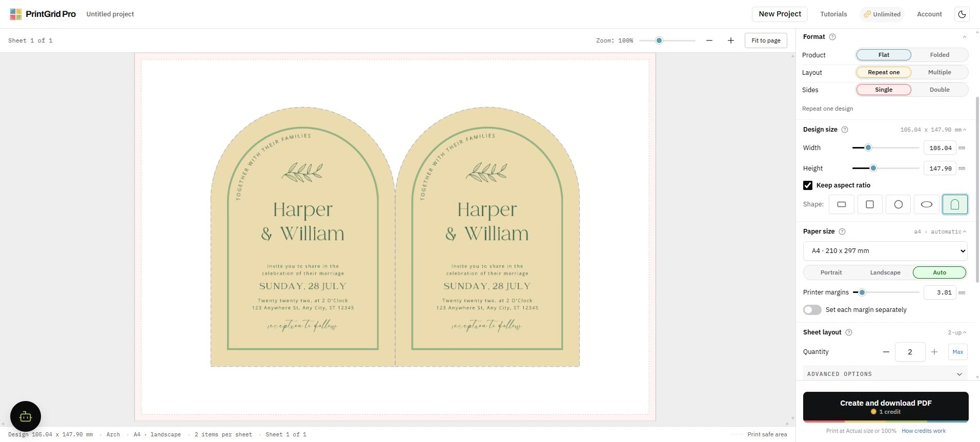Decrease quantity with minus button

click(886, 352)
